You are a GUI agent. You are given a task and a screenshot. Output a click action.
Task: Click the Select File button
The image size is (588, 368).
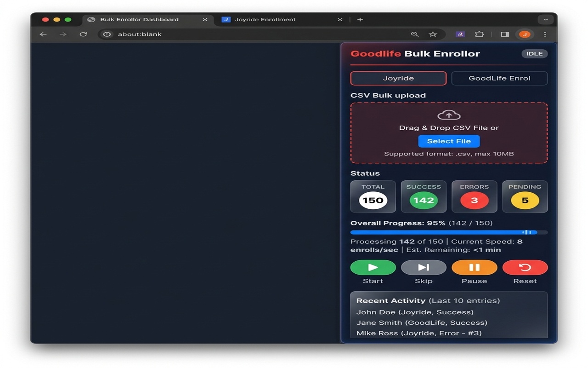click(449, 141)
